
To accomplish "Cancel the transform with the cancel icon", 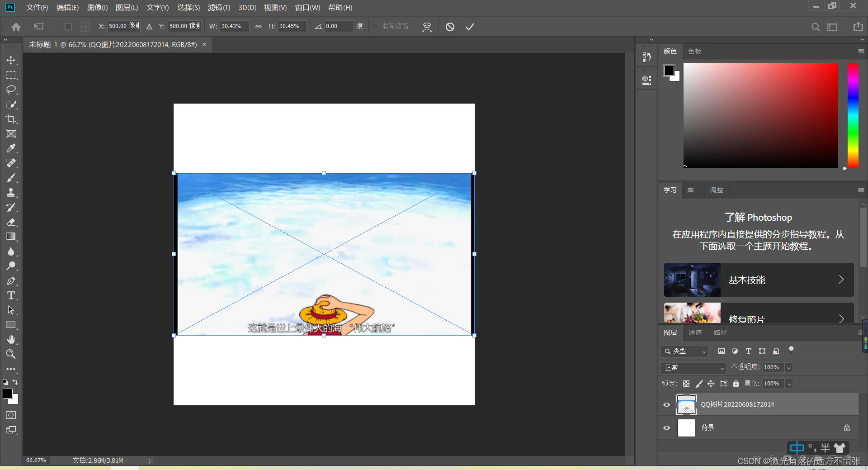I will coord(450,27).
